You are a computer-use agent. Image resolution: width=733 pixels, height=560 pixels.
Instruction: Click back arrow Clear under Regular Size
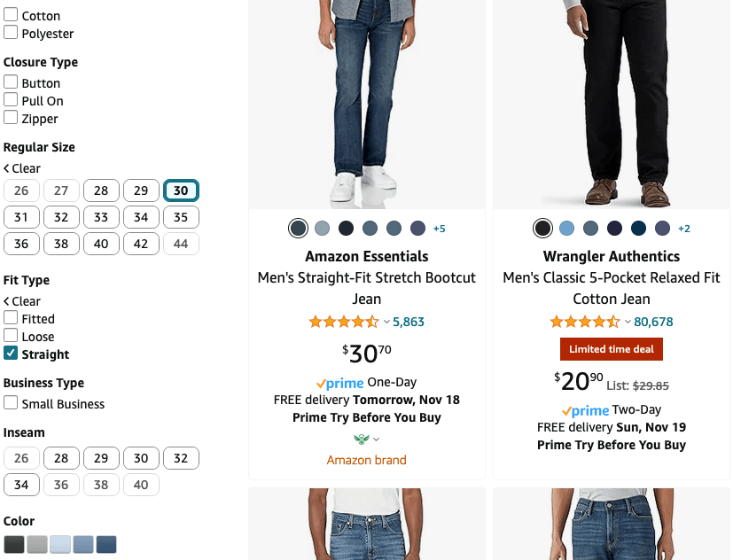22,168
